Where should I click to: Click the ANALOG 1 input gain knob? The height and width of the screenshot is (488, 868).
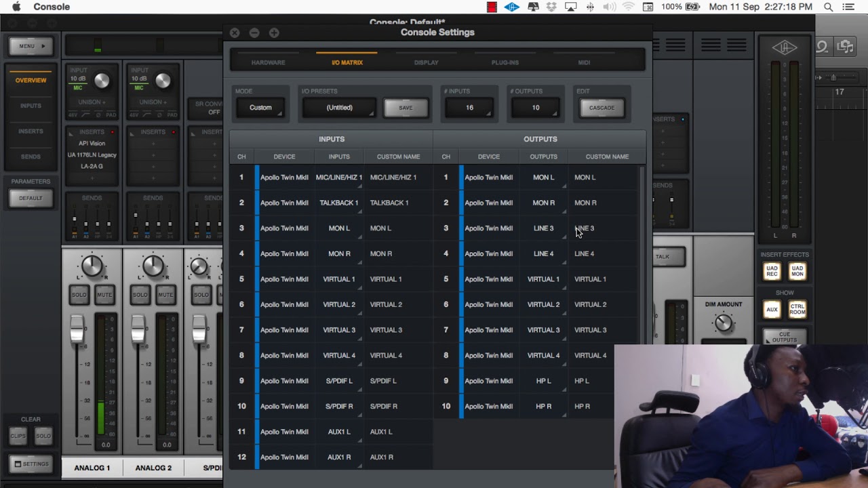point(102,81)
